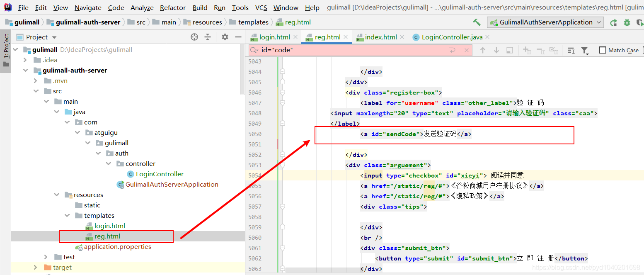644x275 pixels.
Task: Click the new-line icon in the search field
Action: click(x=452, y=50)
